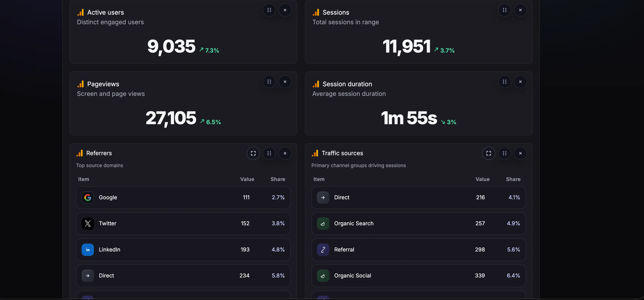The height and width of the screenshot is (300, 644).
Task: Expand the Traffic sources widget fullscreen
Action: [x=488, y=153]
